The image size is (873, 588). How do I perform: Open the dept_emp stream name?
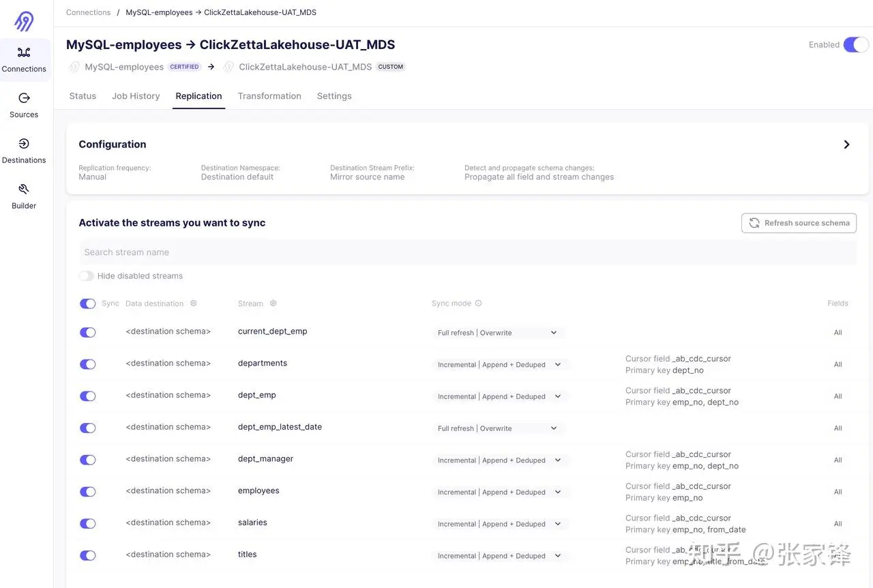pyautogui.click(x=257, y=395)
